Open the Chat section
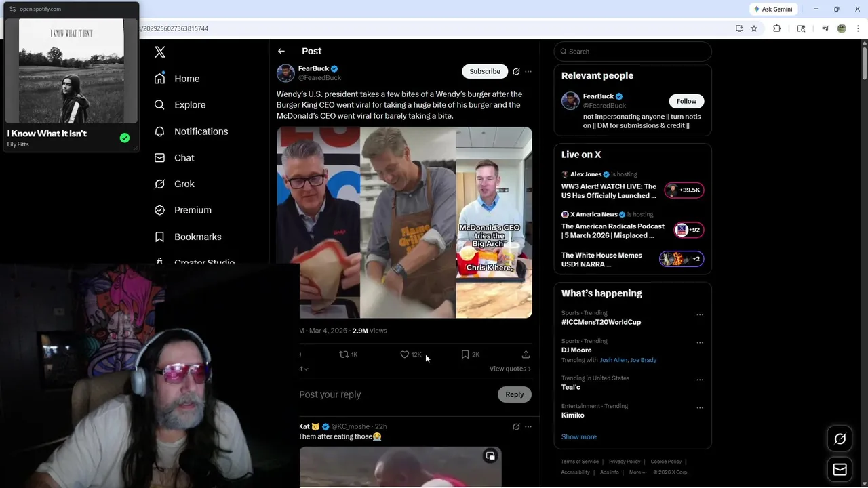868x488 pixels. pyautogui.click(x=174, y=157)
